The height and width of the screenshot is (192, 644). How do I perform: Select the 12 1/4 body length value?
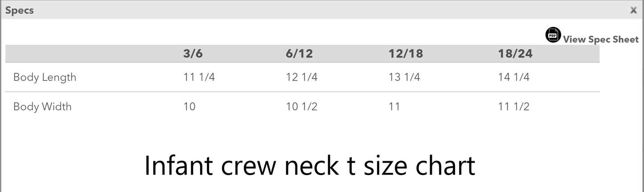(302, 77)
